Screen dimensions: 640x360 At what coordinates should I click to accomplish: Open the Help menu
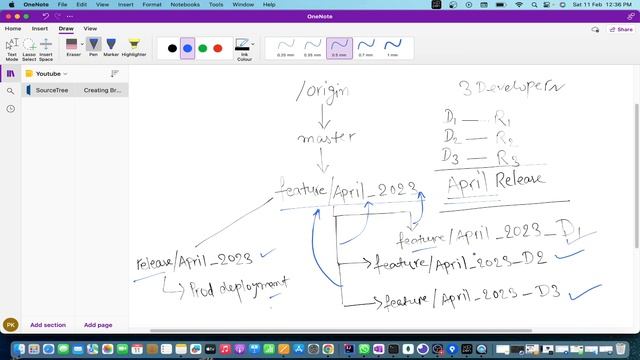pyautogui.click(x=269, y=4)
